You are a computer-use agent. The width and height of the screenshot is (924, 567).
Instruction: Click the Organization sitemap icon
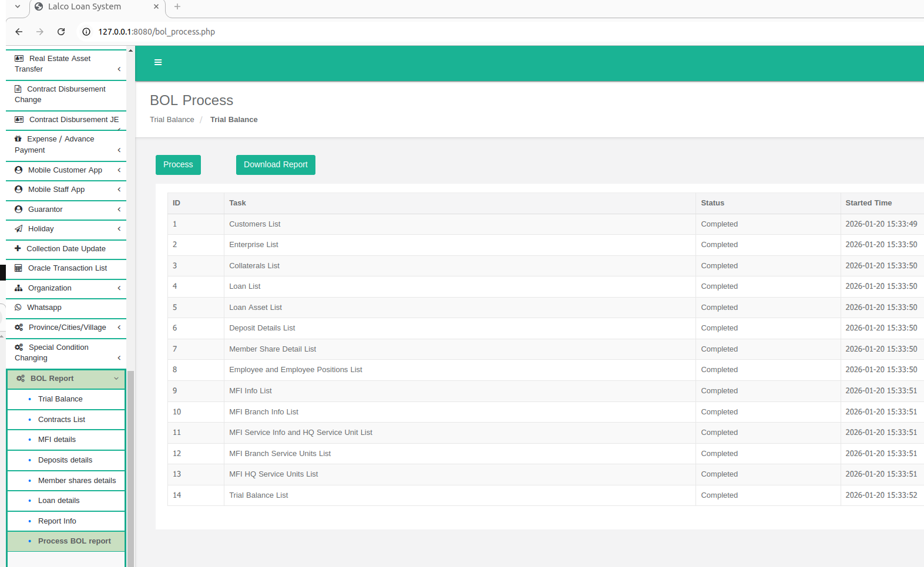[19, 288]
